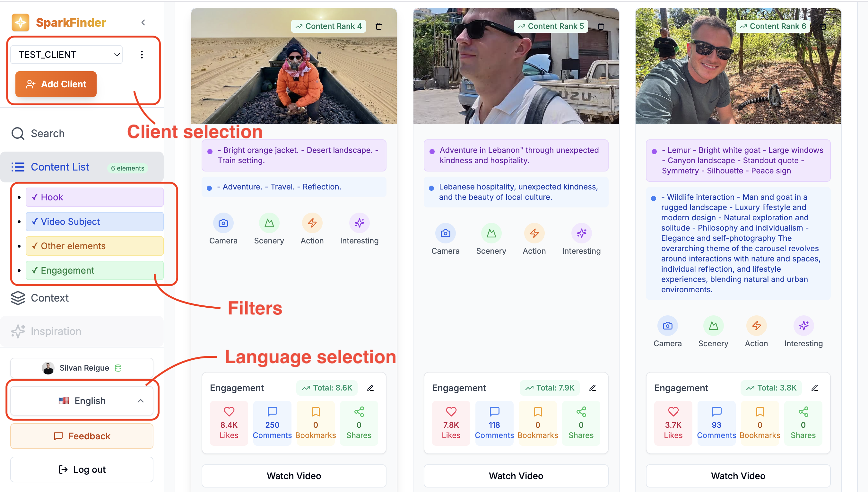Edit engagement stats on the lemur card
The image size is (868, 492).
pos(815,388)
